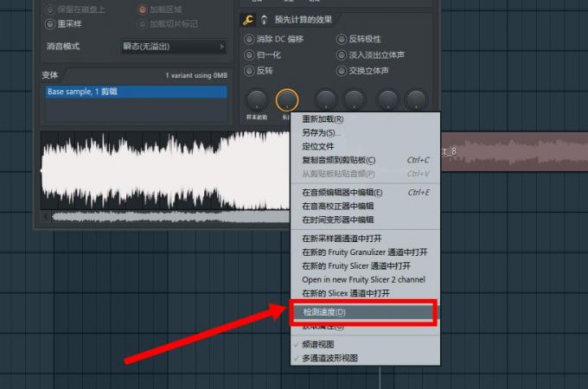Choose 在新采样器通道中打开
The image size is (588, 389).
pos(365,239)
